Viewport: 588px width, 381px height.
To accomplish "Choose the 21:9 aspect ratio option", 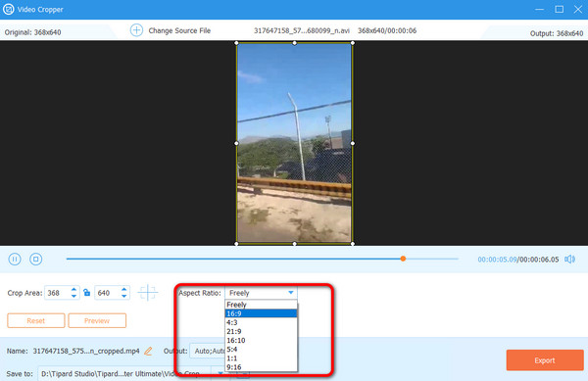I will click(261, 332).
